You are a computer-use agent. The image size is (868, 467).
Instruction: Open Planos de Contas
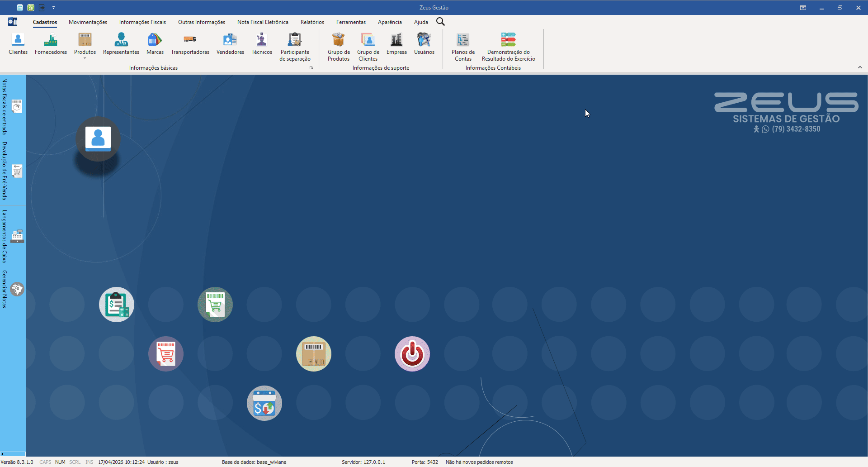[463, 47]
